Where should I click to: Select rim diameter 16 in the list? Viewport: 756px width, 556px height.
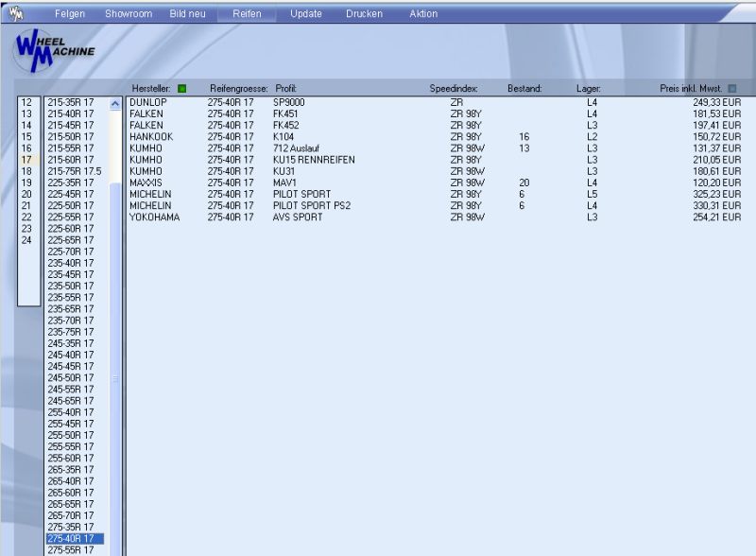point(28,148)
